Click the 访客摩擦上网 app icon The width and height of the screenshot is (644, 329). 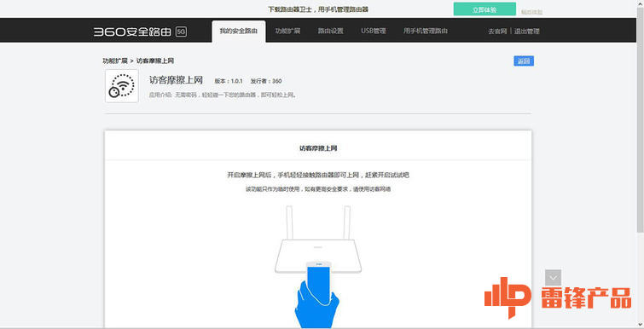click(122, 86)
